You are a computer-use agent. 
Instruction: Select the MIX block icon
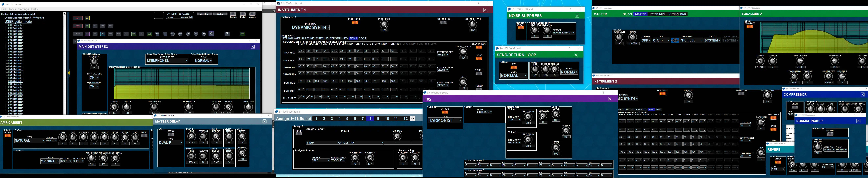[204, 34]
